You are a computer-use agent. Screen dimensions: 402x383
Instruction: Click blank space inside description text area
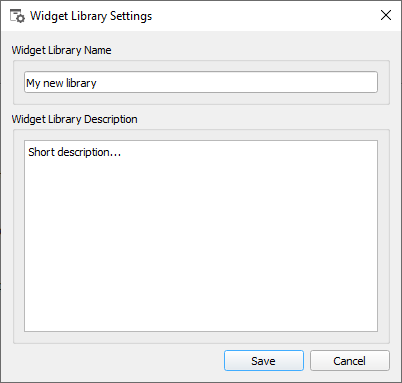click(x=201, y=250)
